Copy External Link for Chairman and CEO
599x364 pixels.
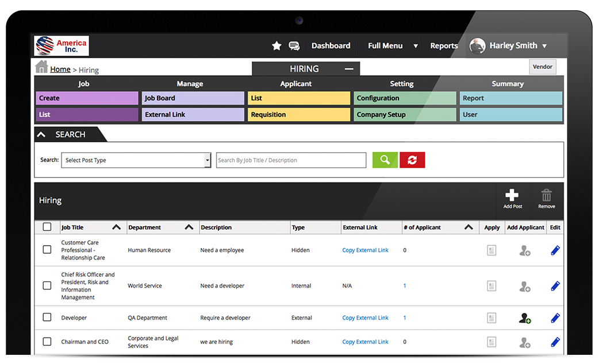coord(365,342)
